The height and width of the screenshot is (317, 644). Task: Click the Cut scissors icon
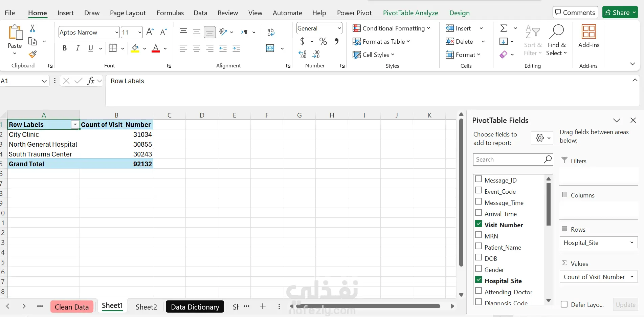[x=32, y=28]
